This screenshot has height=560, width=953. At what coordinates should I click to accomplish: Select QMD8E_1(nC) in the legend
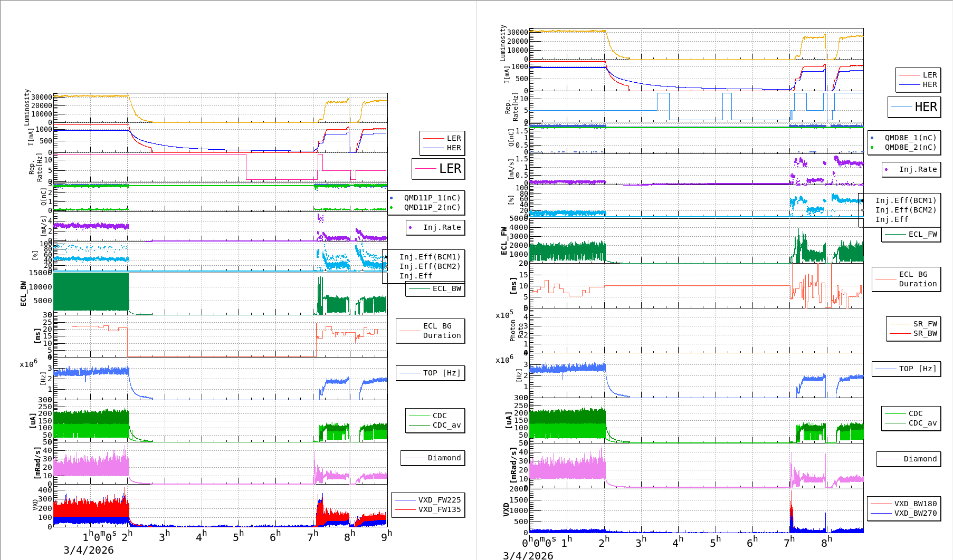click(x=910, y=138)
